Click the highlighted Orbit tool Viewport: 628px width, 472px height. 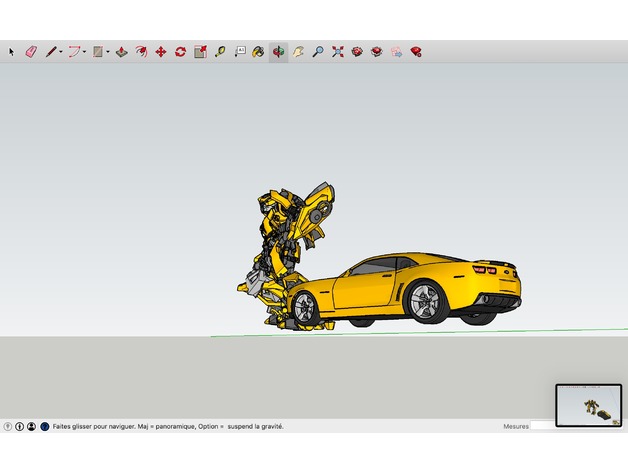278,52
